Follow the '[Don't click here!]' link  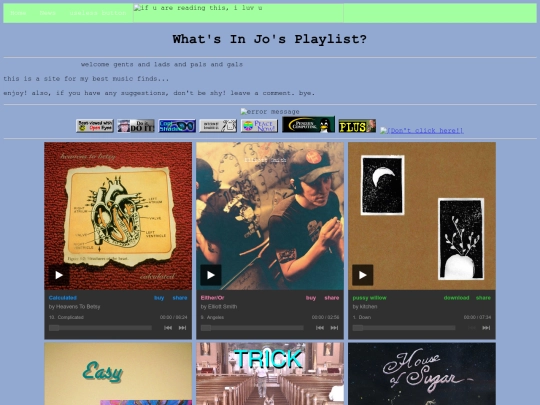422,131
